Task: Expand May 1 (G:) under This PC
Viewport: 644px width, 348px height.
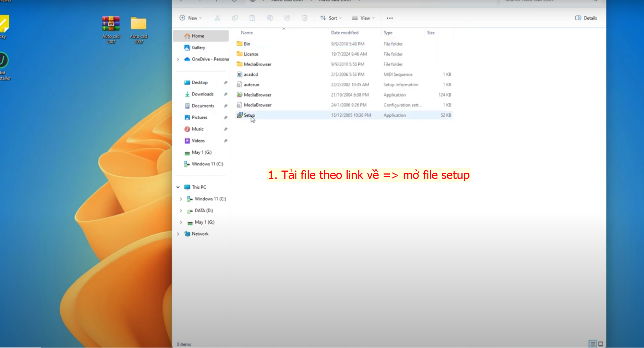Action: pos(181,222)
